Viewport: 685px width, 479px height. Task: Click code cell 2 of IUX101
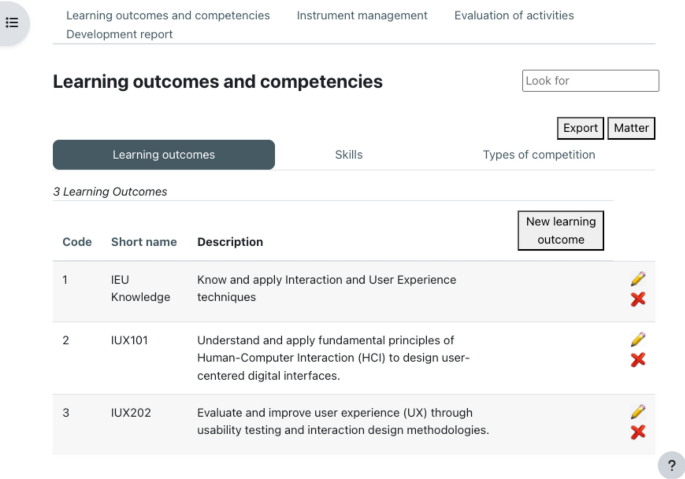click(66, 340)
